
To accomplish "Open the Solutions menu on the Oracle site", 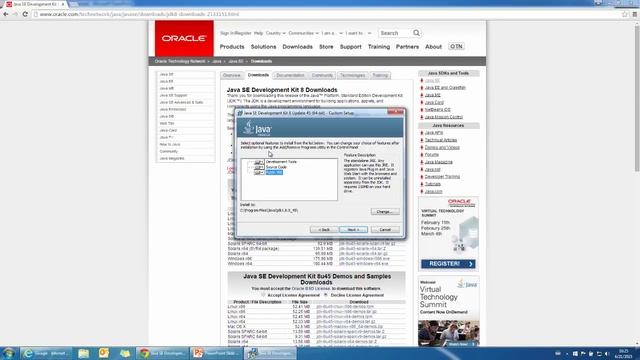I will [263, 47].
